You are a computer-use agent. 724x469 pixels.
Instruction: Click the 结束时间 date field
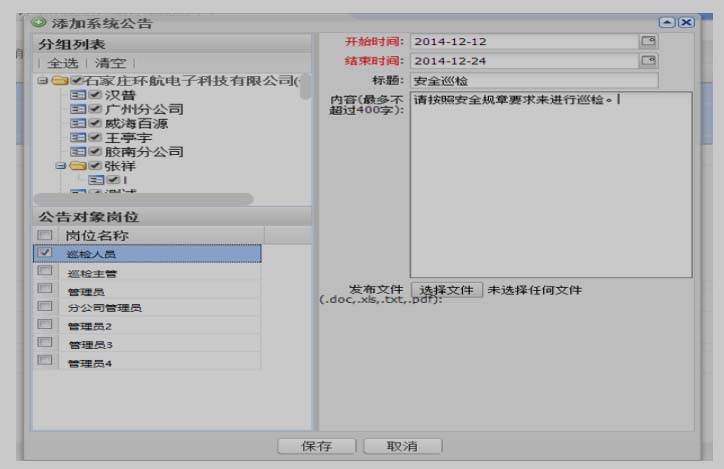coord(525,60)
